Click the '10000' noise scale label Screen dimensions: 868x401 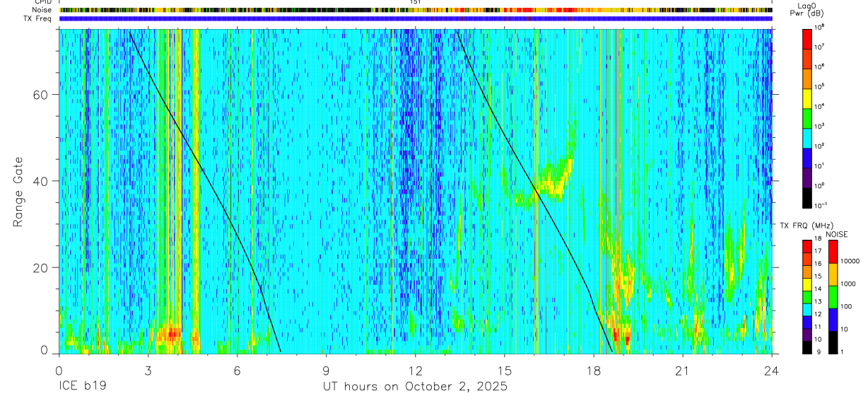click(850, 261)
